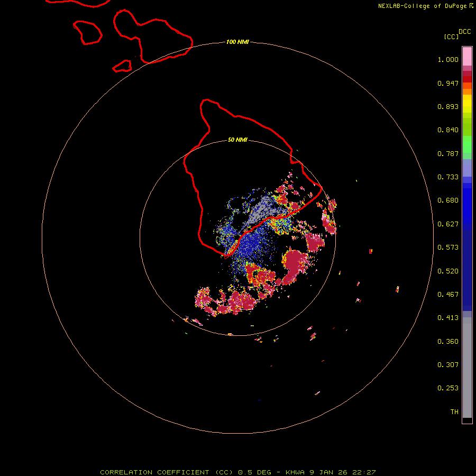Click the 0.787 scale value

click(x=448, y=153)
